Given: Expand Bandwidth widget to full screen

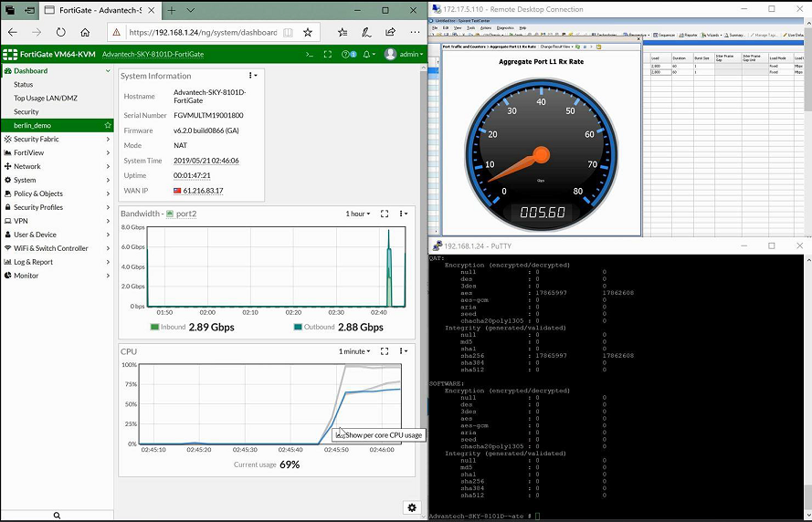Looking at the screenshot, I should (385, 214).
